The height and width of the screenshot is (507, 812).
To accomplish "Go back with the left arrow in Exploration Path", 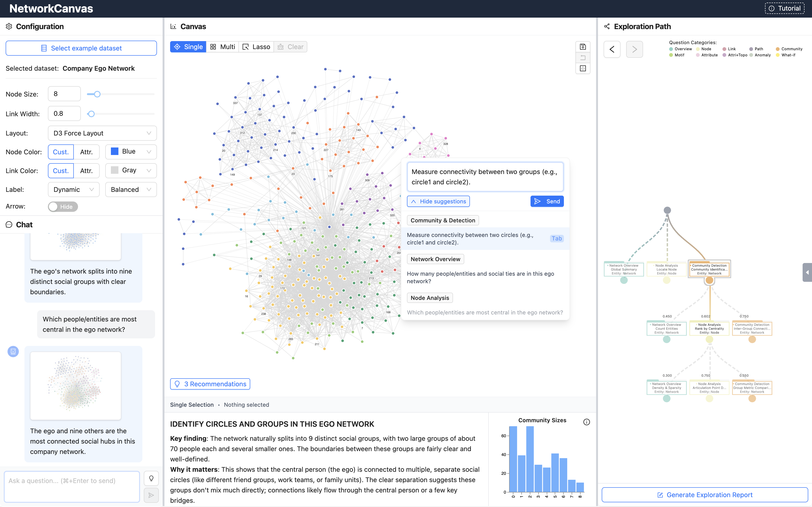I will [612, 49].
